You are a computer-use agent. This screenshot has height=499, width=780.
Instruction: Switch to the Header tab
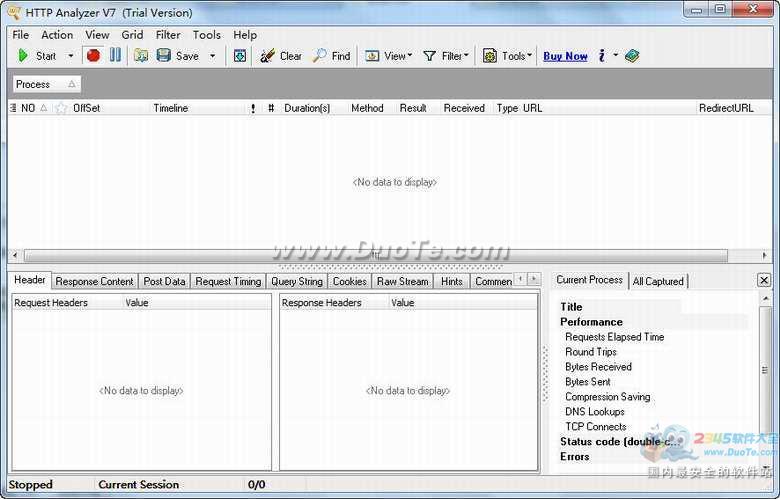[30, 280]
